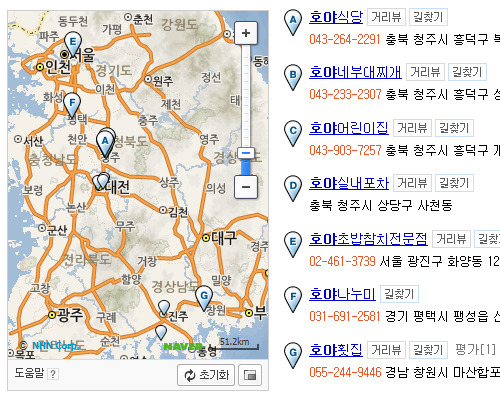This screenshot has height=395, width=500.
Task: Click the zoom slider handle
Action: (x=246, y=153)
